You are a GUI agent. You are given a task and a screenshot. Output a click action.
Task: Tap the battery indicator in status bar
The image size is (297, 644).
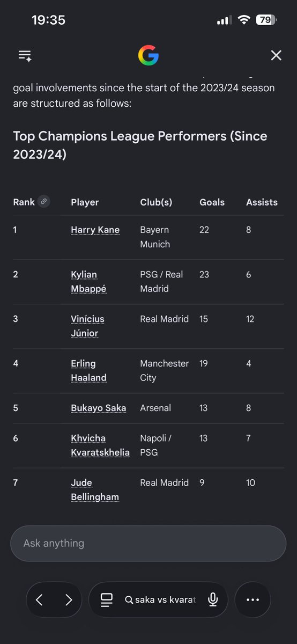(x=265, y=20)
